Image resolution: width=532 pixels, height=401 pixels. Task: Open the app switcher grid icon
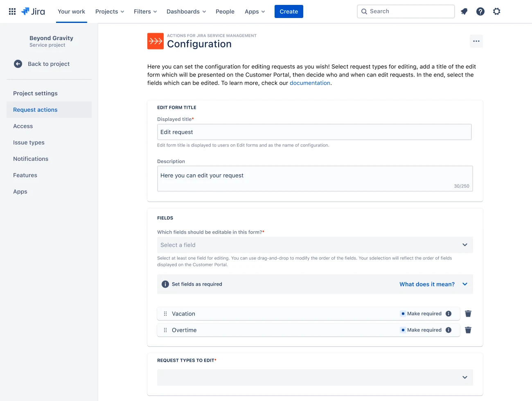click(12, 11)
